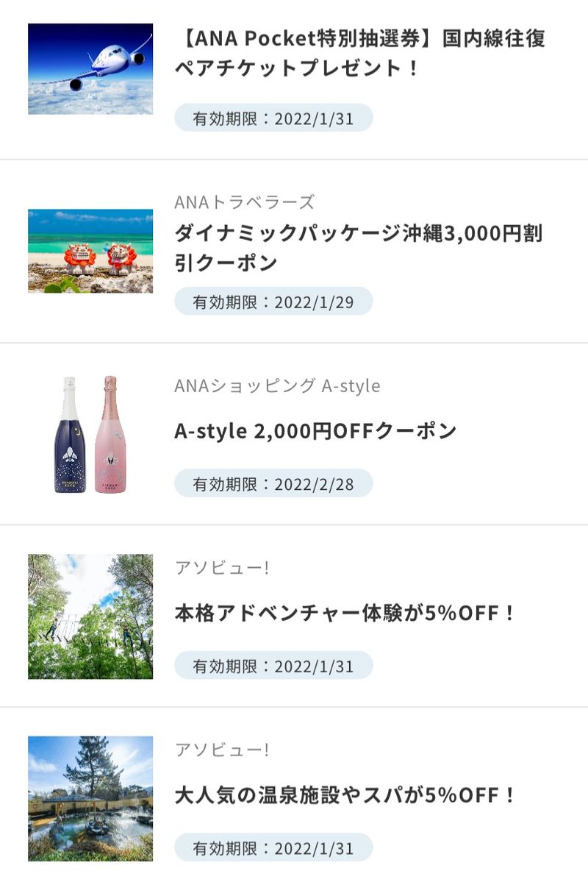This screenshot has height=882, width=588.
Task: Open the airplane thumbnail image
Action: (90, 69)
